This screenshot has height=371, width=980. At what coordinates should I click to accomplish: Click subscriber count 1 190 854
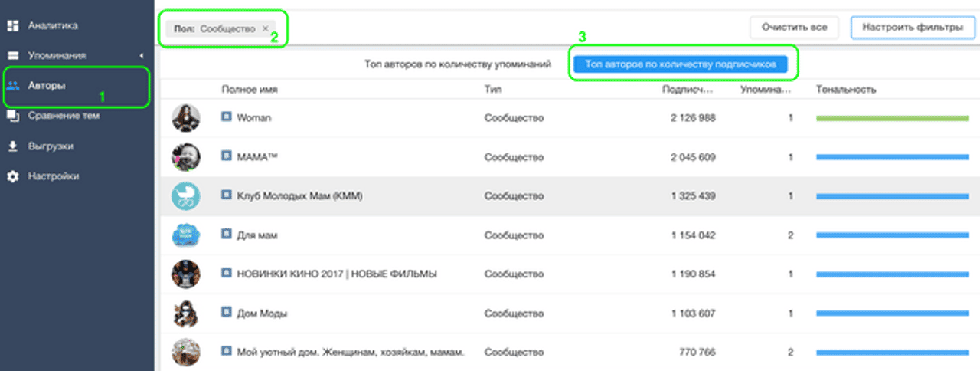point(691,274)
